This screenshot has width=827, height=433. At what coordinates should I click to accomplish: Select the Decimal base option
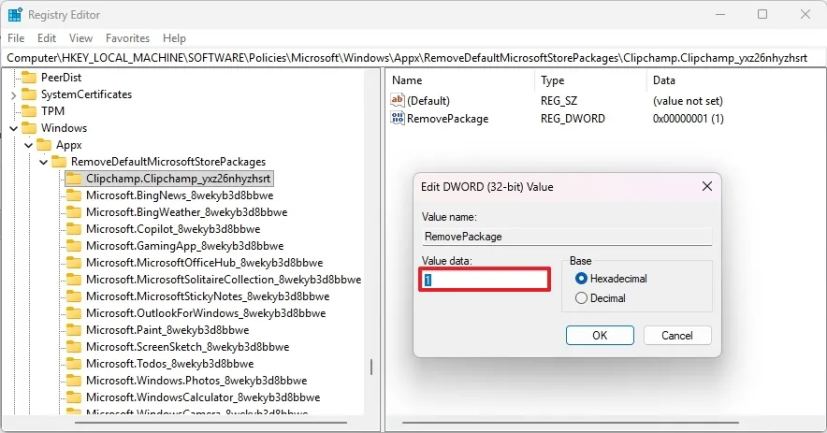coord(581,298)
